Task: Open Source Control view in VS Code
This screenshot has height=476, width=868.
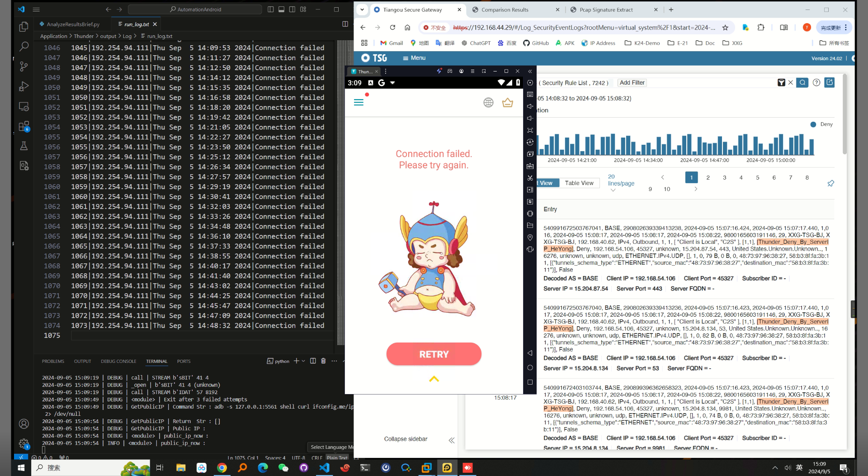Action: (24, 67)
